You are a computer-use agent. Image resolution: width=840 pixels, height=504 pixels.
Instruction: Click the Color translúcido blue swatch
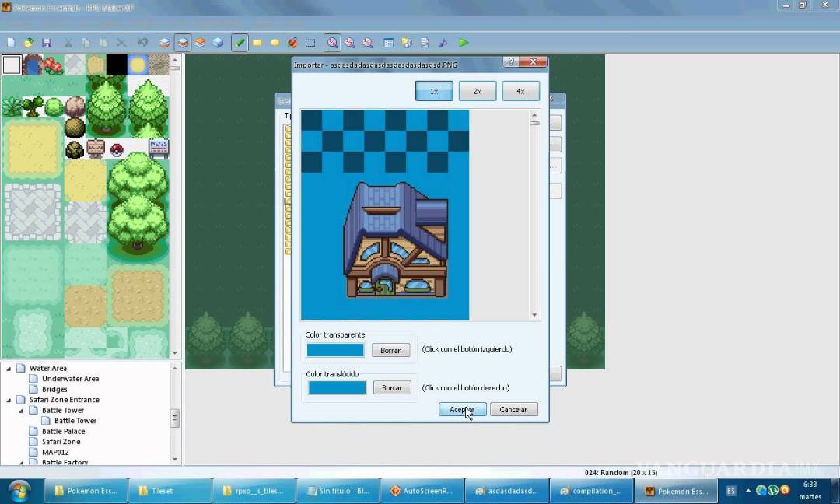click(x=337, y=387)
